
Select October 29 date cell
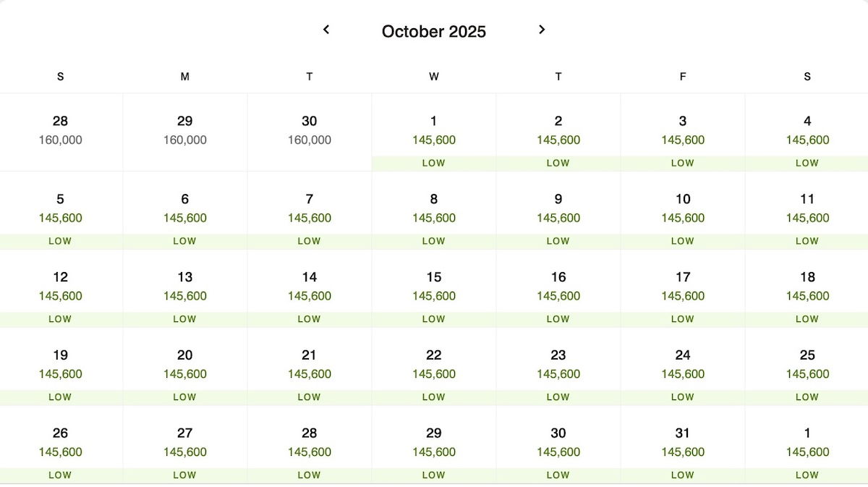(x=434, y=445)
